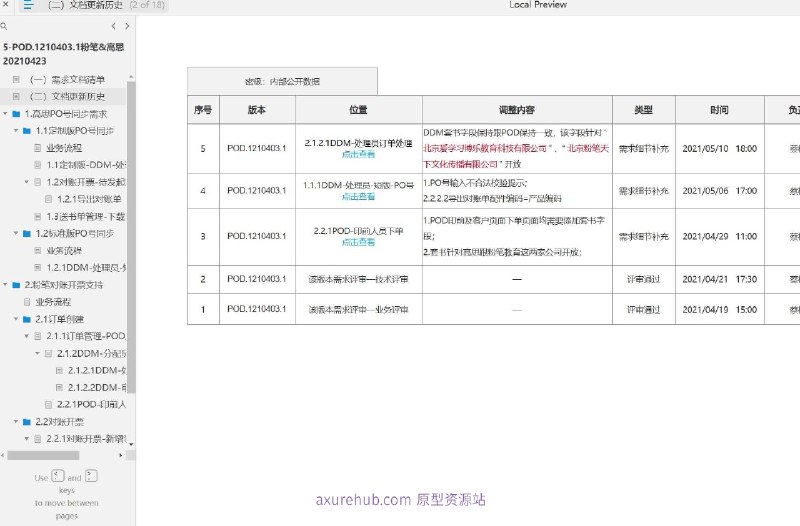
Task: Collapse the 2.2对账开票 folder
Action: [x=16, y=421]
